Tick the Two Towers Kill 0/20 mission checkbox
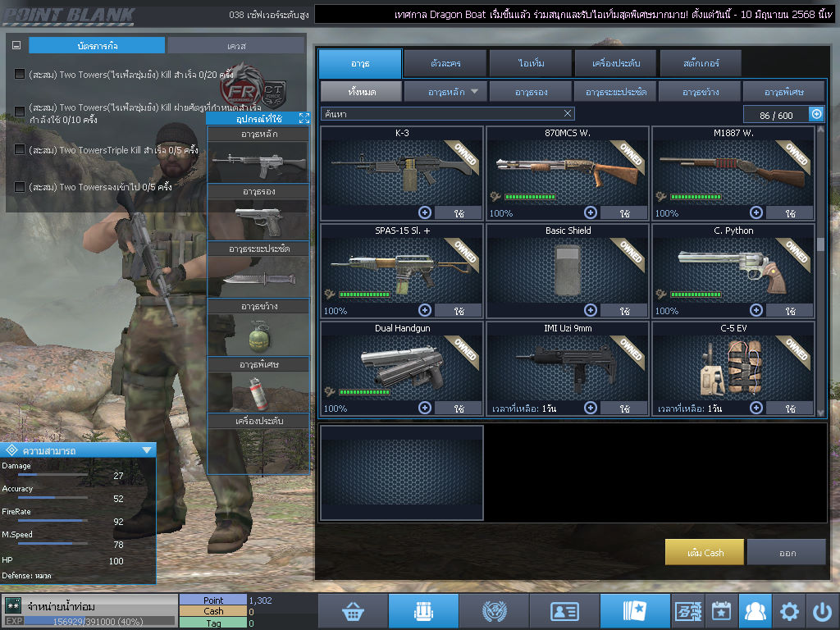Screen dimensions: 840x630 20,74
